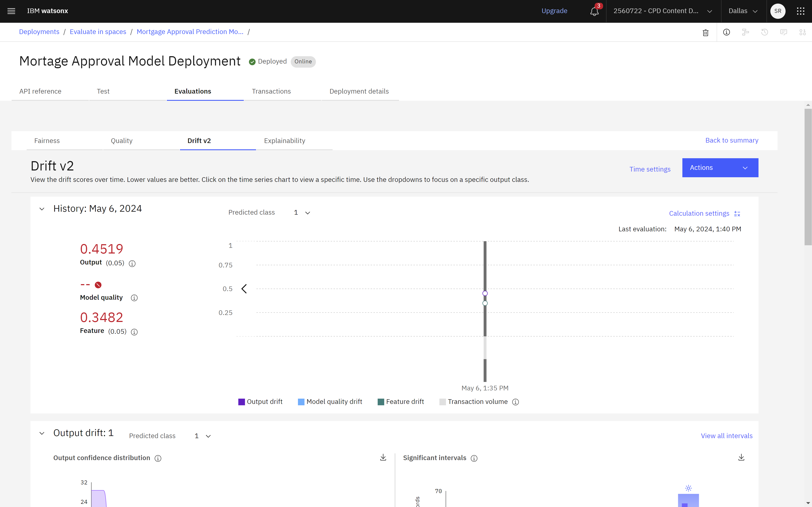Toggle Feature drift legend series
812x507 pixels.
coord(401,402)
